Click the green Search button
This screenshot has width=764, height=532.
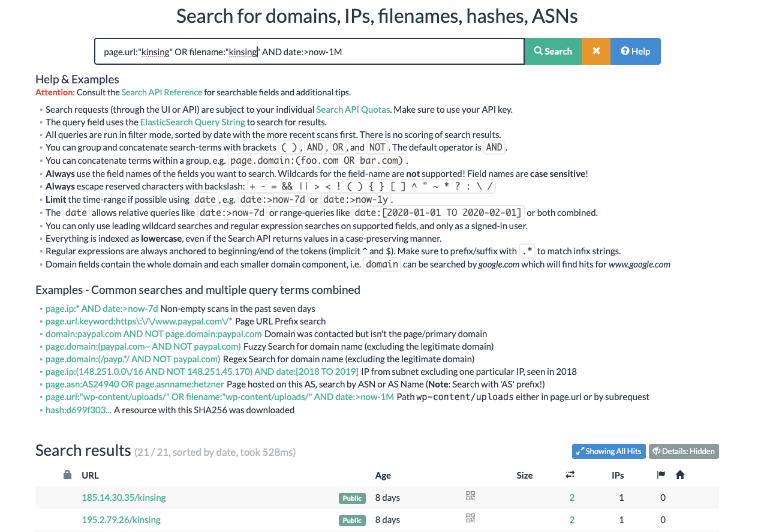(552, 52)
